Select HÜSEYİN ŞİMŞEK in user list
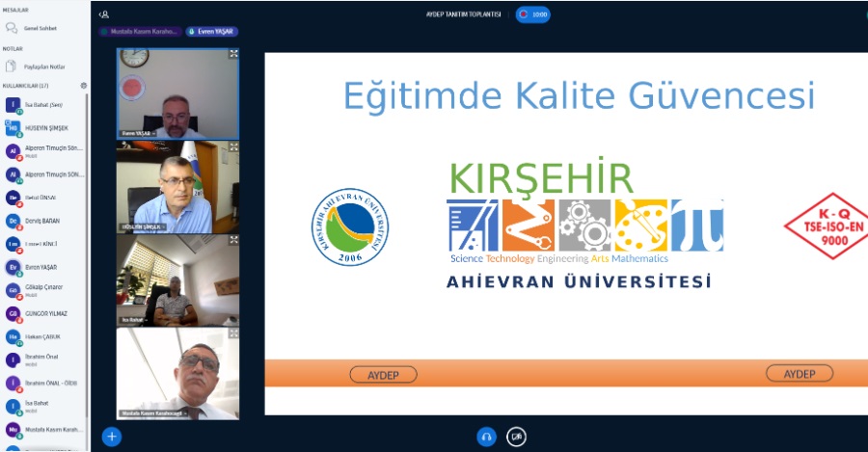Viewport: 868px width, 452px height. coord(46,127)
